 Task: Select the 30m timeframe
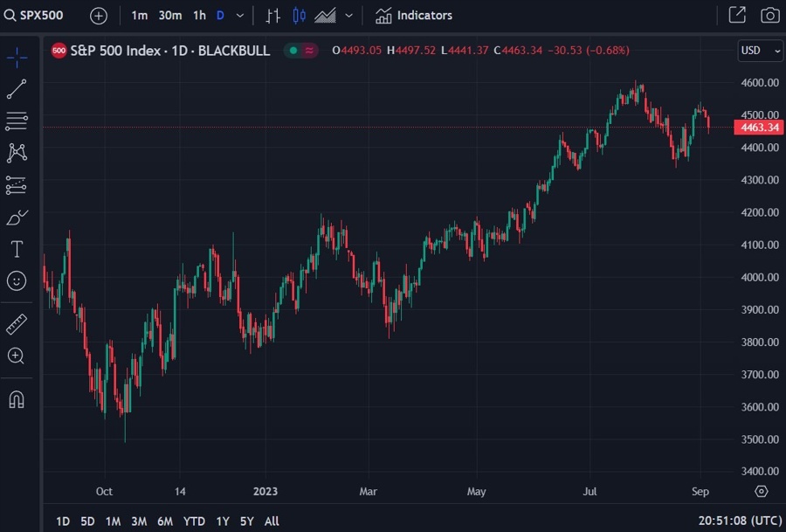point(170,15)
